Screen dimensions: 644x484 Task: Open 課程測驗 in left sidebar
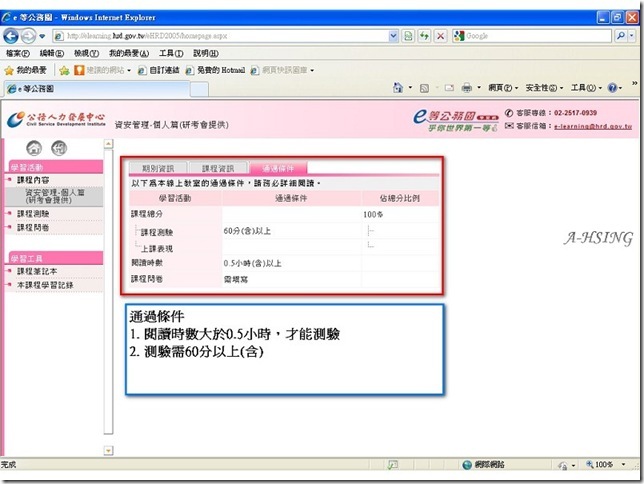click(33, 214)
